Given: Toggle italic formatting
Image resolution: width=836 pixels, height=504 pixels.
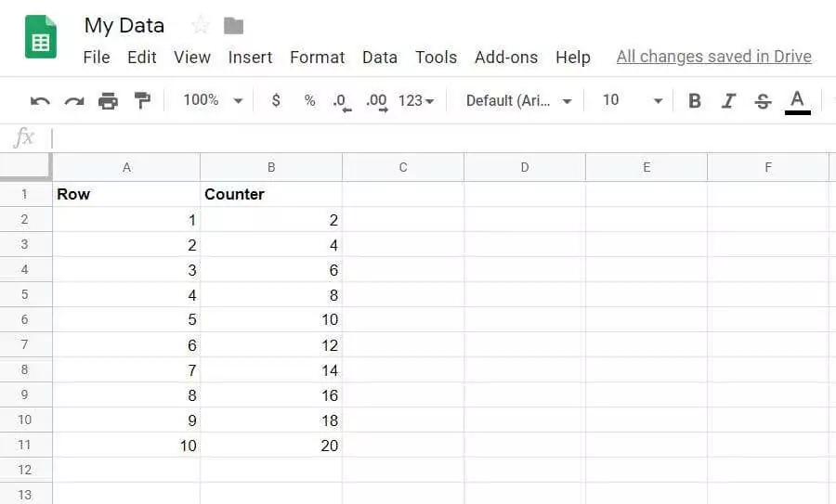Looking at the screenshot, I should 728,101.
